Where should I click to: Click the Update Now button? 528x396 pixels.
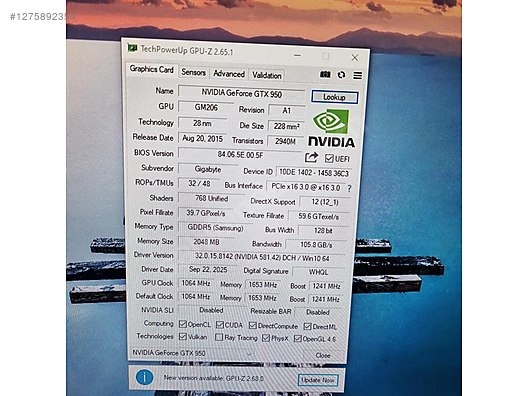(318, 380)
